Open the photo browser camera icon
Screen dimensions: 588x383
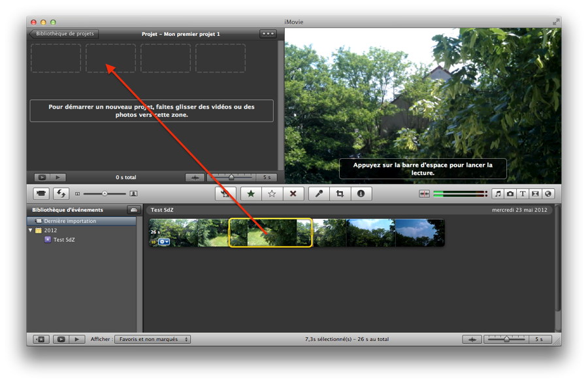pos(510,193)
